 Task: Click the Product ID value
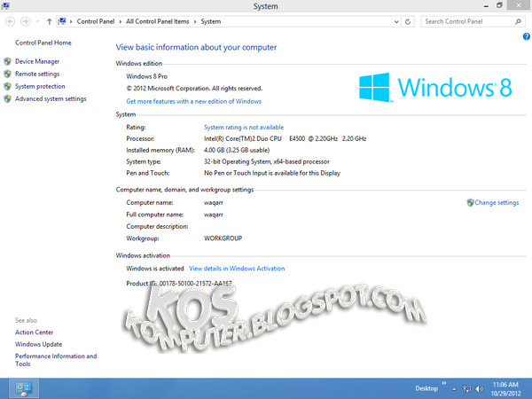tap(195, 284)
